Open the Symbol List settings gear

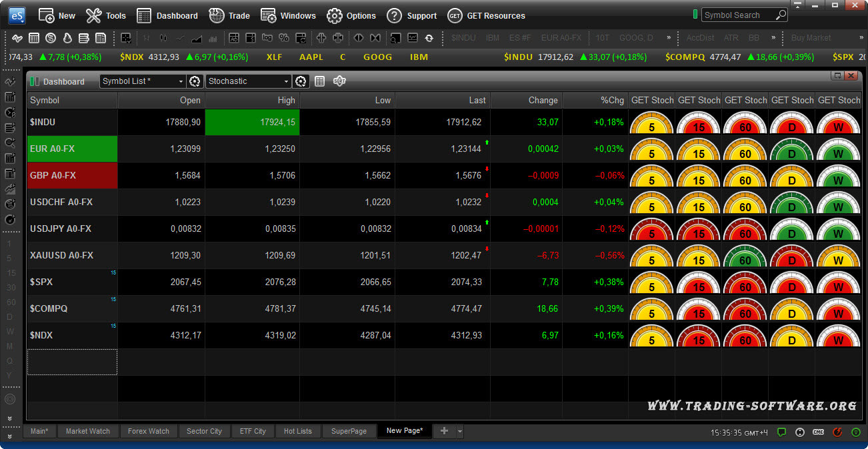[195, 81]
